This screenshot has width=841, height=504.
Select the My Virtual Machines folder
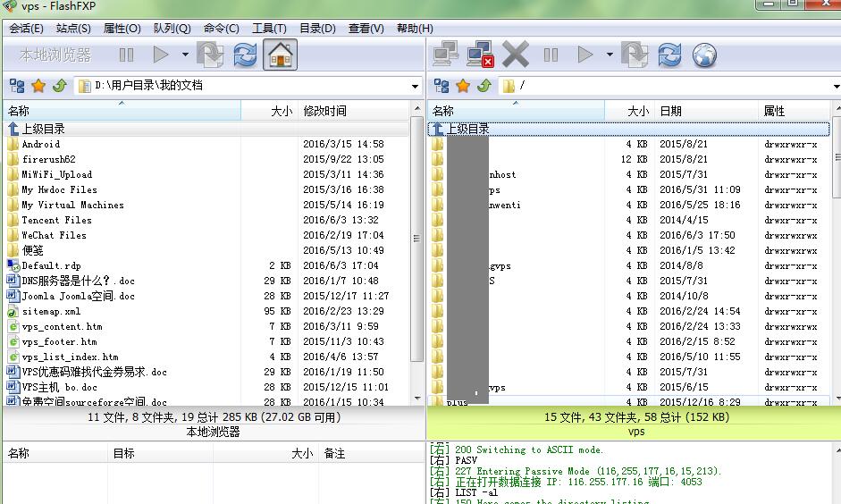(72, 205)
